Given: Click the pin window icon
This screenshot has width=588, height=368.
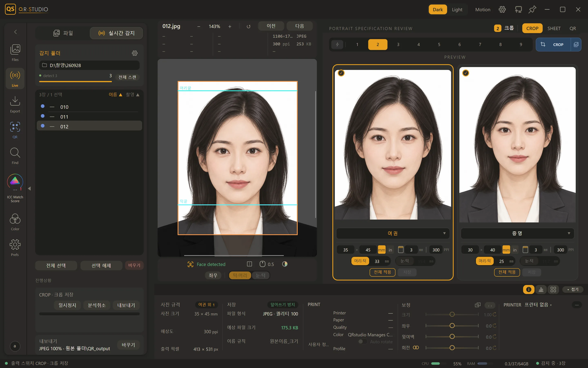Looking at the screenshot, I should [532, 9].
